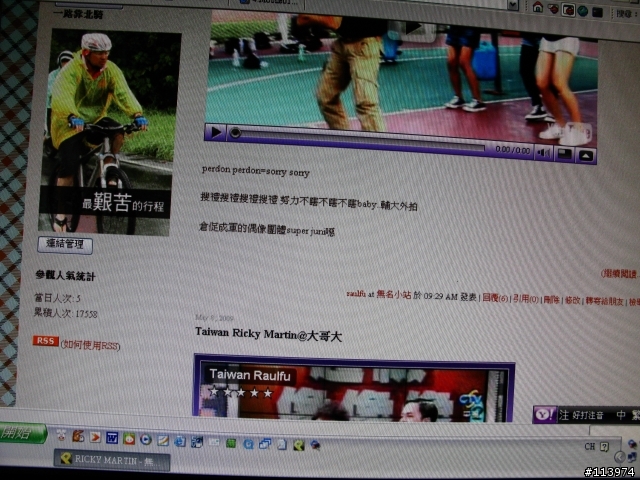Click 好打注音 on the IME bar
Image resolution: width=640 pixels, height=480 pixels.
[588, 416]
